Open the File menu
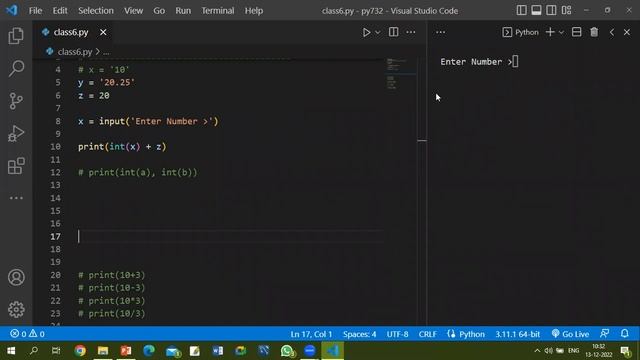This screenshot has height=360, width=640. 35,11
